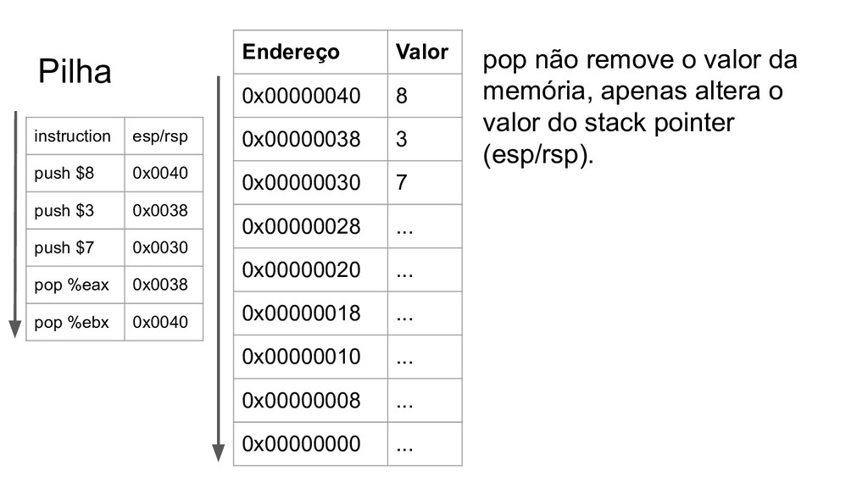Select the value 8 cell
This screenshot has height=488, width=868.
pos(425,95)
